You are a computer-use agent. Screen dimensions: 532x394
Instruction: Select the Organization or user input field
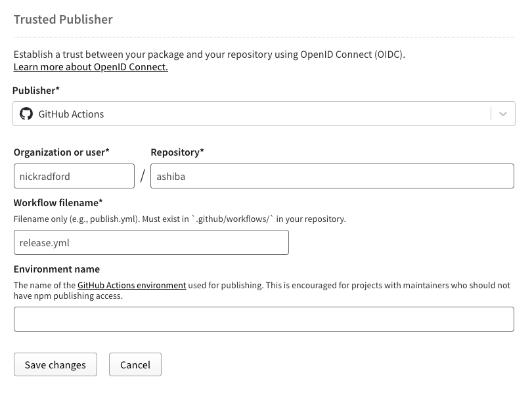[74, 176]
